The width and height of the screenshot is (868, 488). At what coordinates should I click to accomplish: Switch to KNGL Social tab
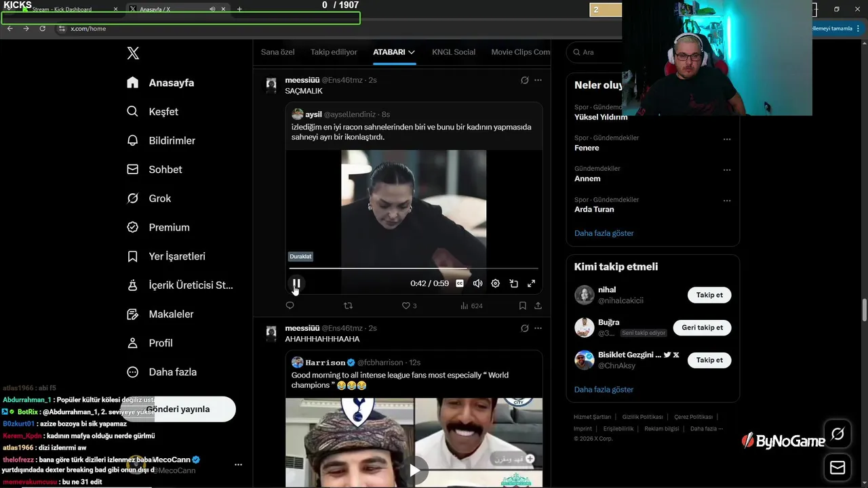click(x=454, y=52)
